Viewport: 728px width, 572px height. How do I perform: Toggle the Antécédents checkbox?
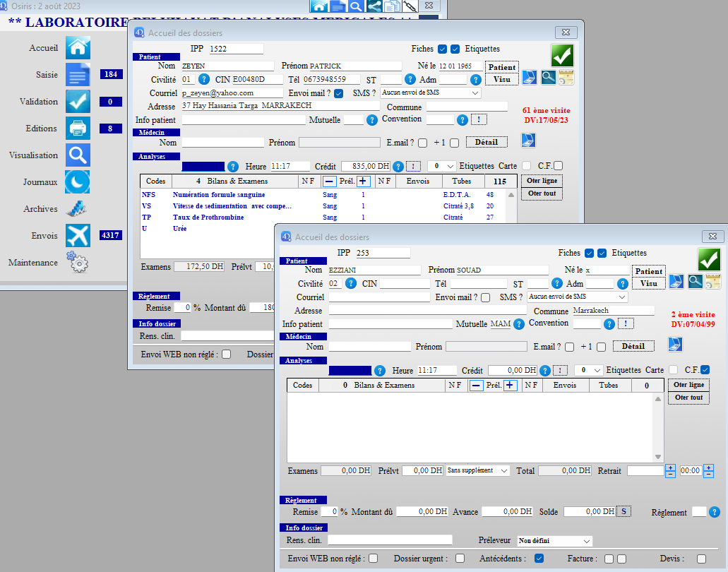(x=539, y=558)
